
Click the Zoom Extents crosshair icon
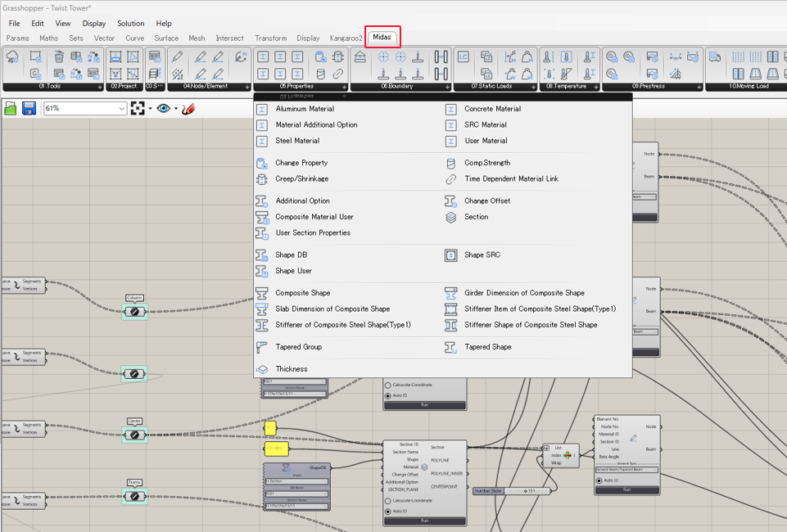[138, 108]
